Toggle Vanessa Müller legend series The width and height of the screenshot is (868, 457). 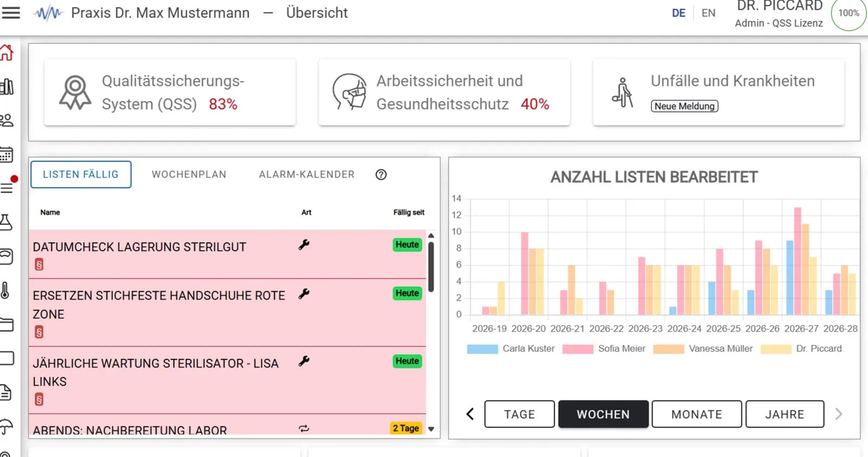coord(703,349)
